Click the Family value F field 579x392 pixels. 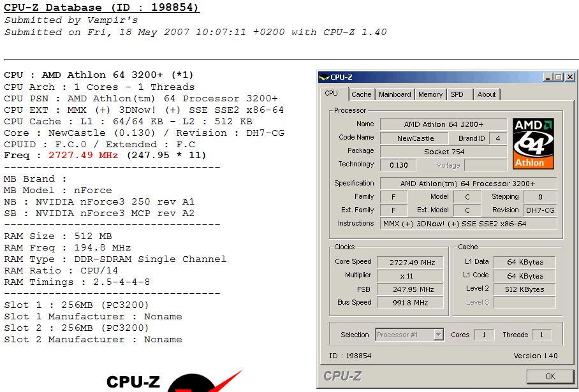[393, 197]
